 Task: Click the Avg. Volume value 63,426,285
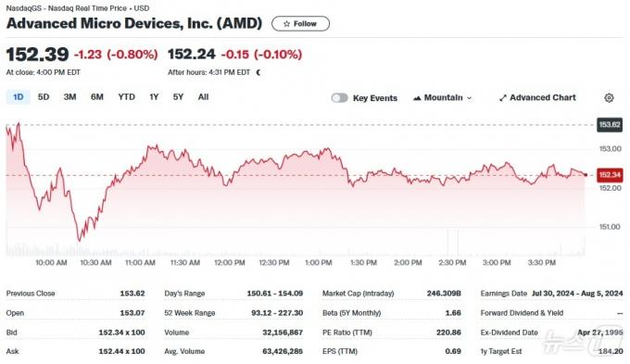click(283, 352)
